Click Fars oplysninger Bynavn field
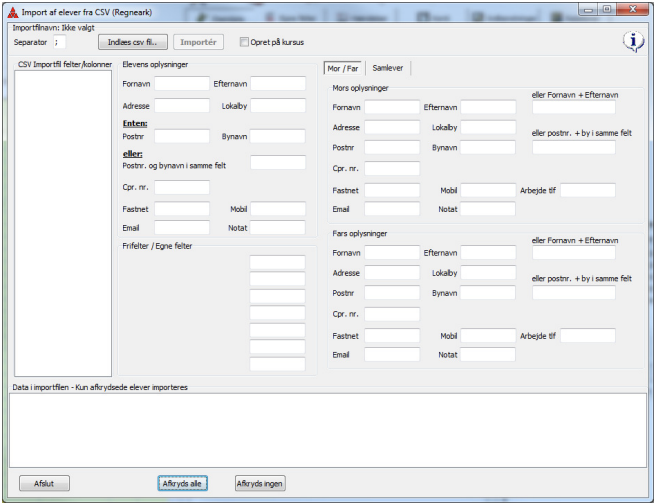This screenshot has height=504, width=658. click(488, 293)
